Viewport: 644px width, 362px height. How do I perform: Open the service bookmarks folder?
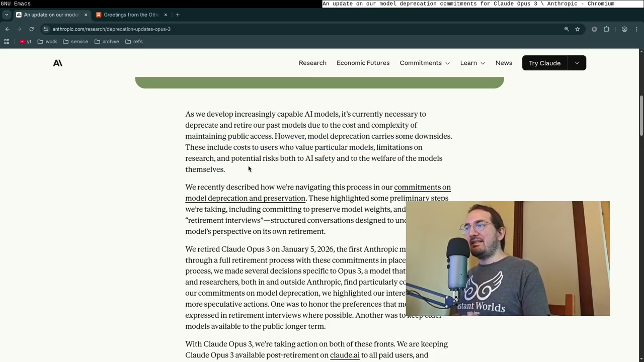[75, 42]
